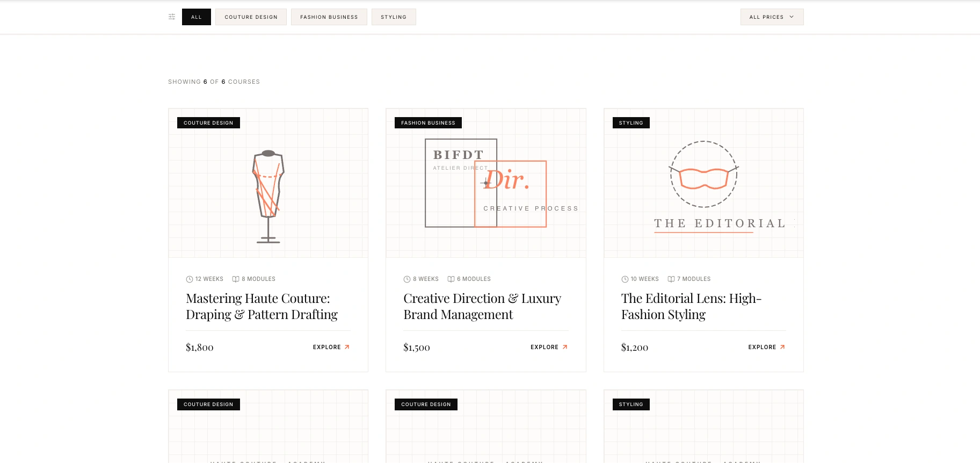Click the '6 MODULES' label
980x463 pixels.
[x=474, y=279]
